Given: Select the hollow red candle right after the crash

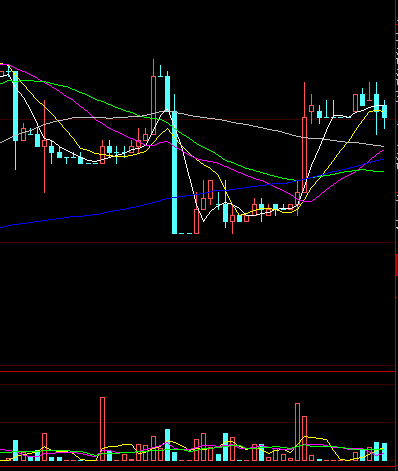Looking at the screenshot, I should [196, 221].
